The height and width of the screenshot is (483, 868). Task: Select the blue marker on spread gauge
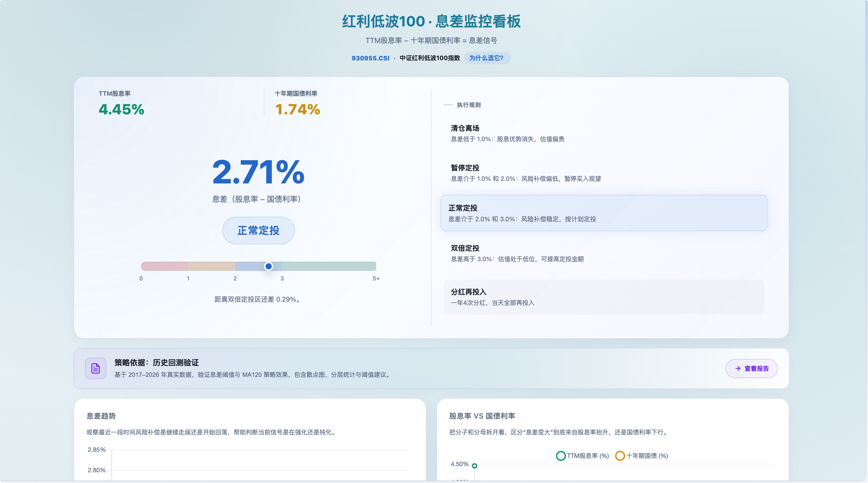pyautogui.click(x=269, y=266)
